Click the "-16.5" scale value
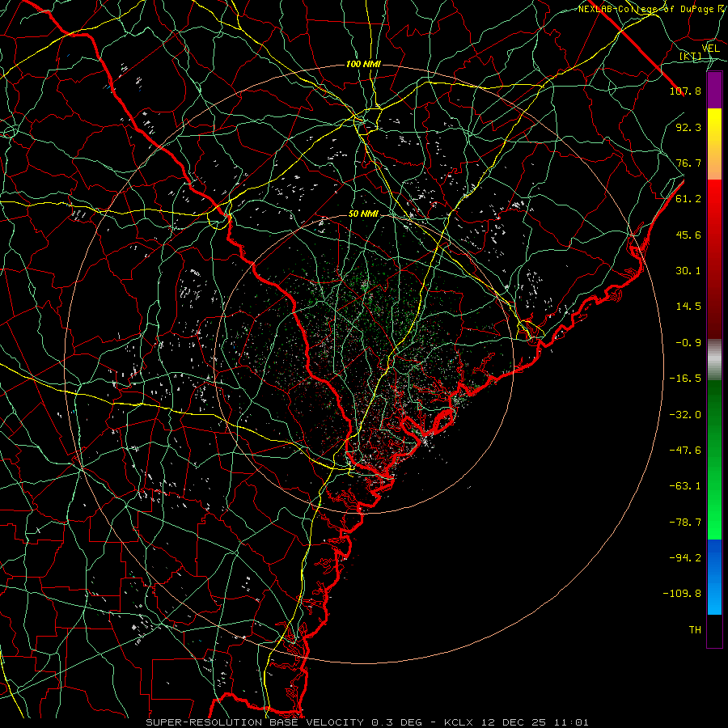This screenshot has width=728, height=728. point(685,379)
